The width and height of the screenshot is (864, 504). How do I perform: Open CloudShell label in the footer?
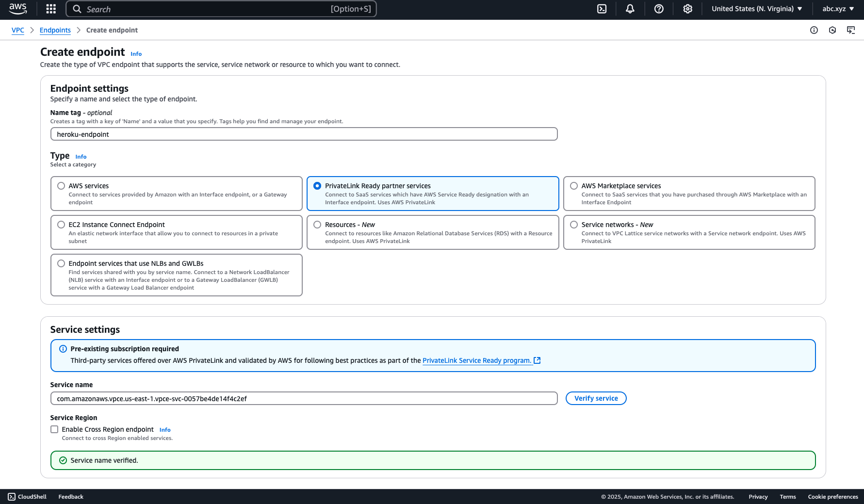[x=32, y=497]
